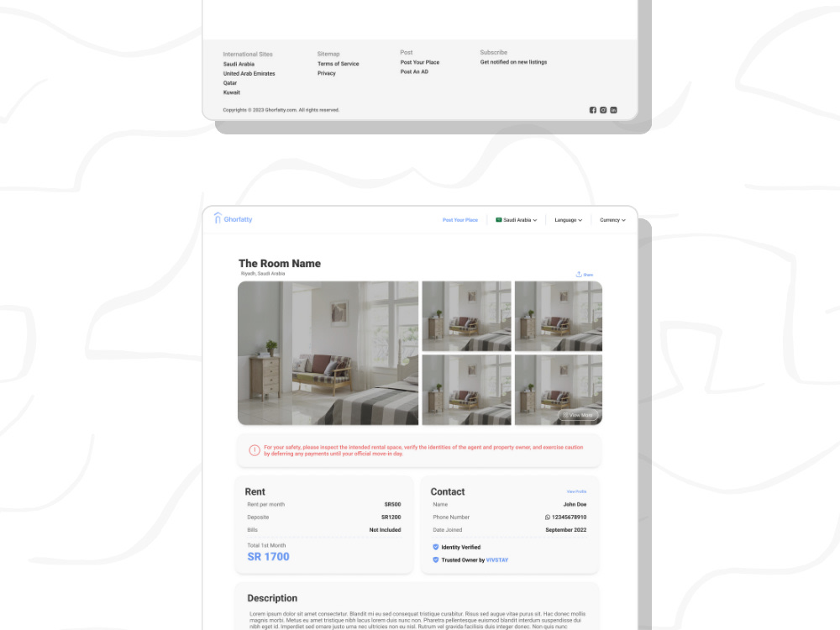Open footer link Saudi Arabia
Image resolution: width=840 pixels, height=630 pixels.
(239, 64)
